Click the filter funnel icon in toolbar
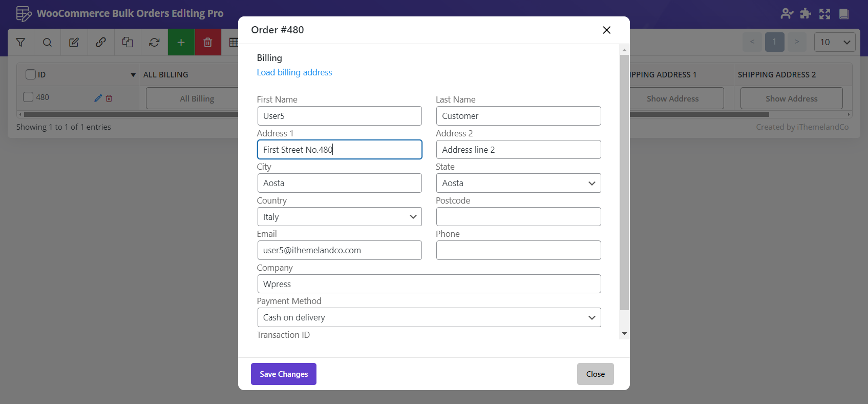The image size is (868, 404). coord(20,43)
